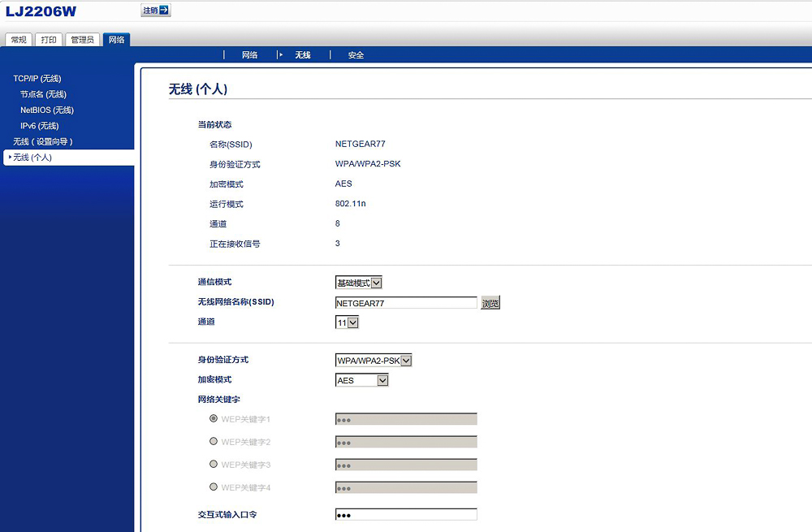Open the 身份验证方式 dropdown
Viewport: 812px width, 532px height.
pyautogui.click(x=374, y=360)
